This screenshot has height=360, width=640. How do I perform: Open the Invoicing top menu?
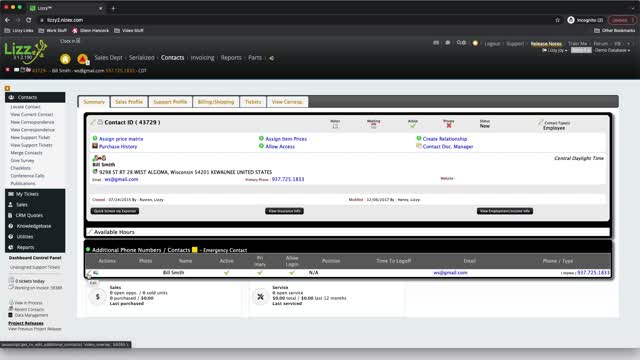(x=202, y=58)
